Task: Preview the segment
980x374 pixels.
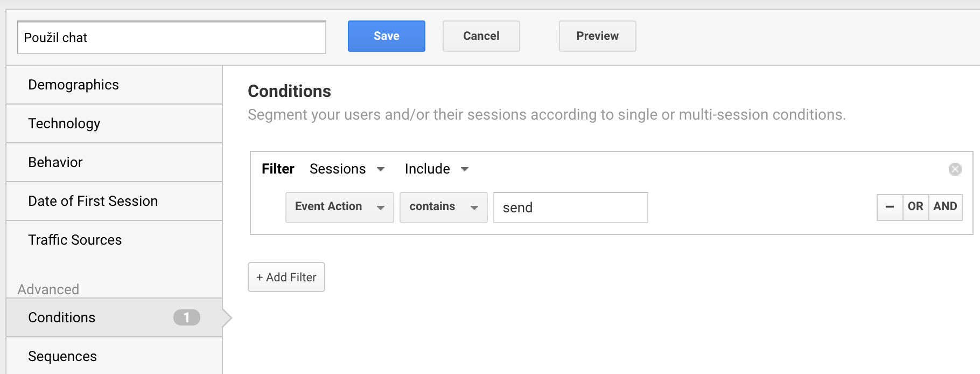Action: click(597, 36)
